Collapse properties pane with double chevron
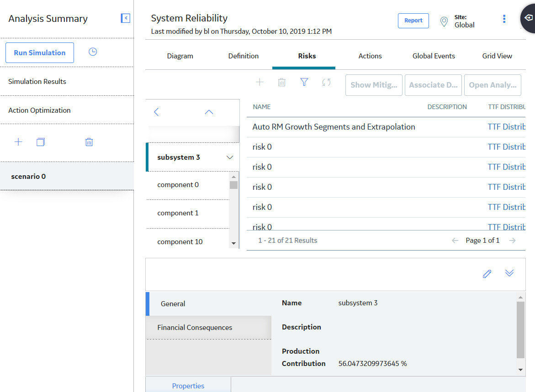 509,273
